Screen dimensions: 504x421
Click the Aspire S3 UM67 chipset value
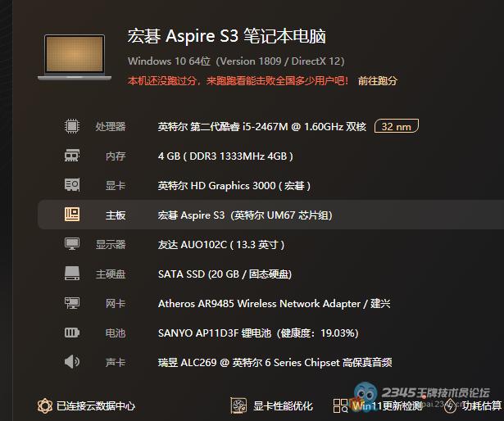click(x=245, y=215)
